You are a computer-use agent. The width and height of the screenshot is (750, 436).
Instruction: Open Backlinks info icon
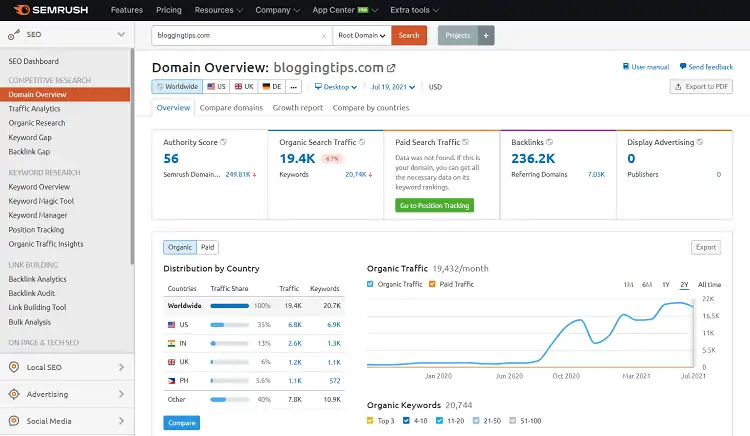[x=550, y=142]
